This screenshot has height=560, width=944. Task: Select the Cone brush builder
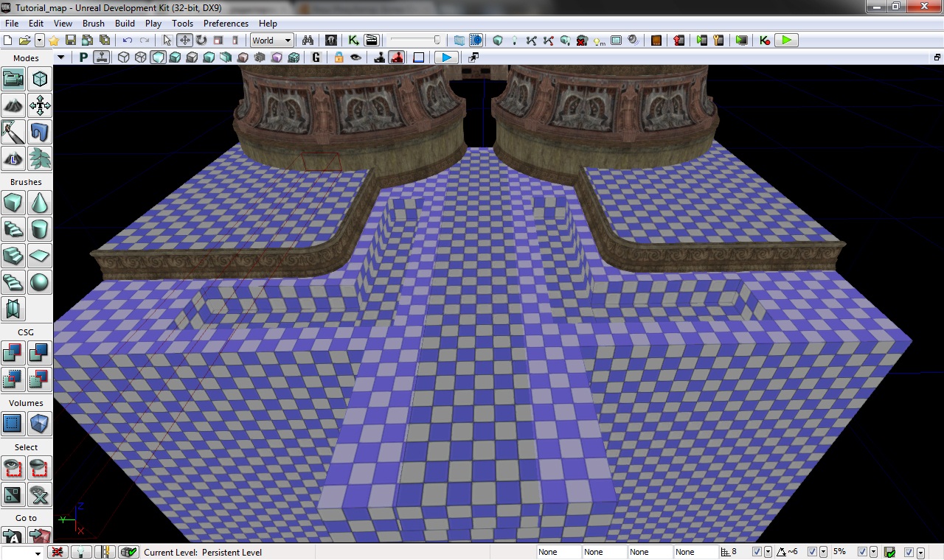click(x=40, y=203)
